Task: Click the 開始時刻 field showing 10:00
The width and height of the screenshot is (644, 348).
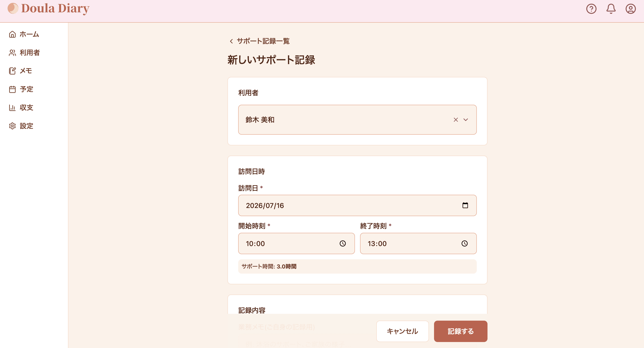Action: [x=296, y=243]
